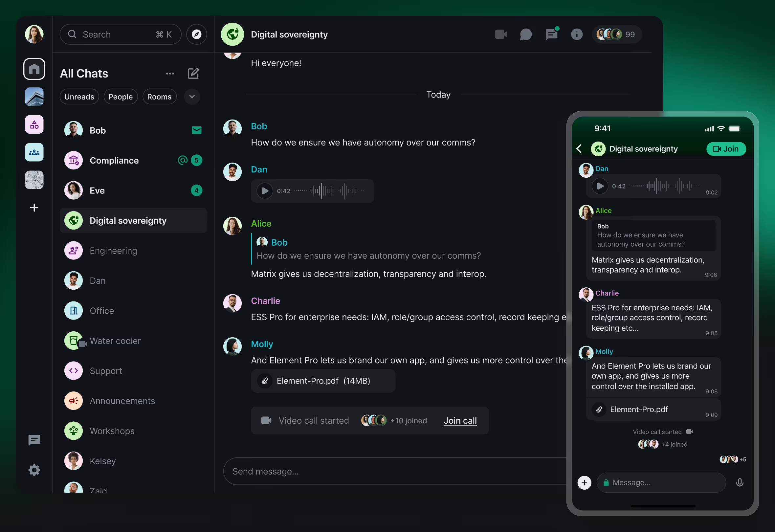Open the Compliance room
The height and width of the screenshot is (532, 775).
(x=133, y=161)
